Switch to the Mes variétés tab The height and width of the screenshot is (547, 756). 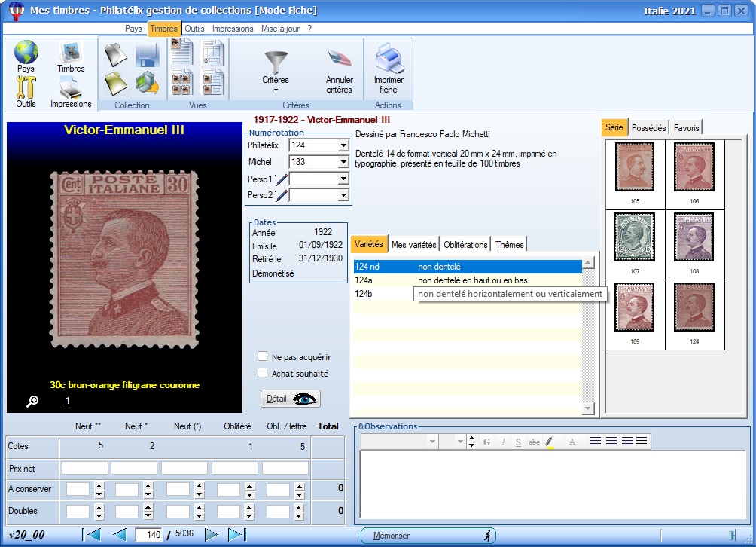[x=413, y=245]
